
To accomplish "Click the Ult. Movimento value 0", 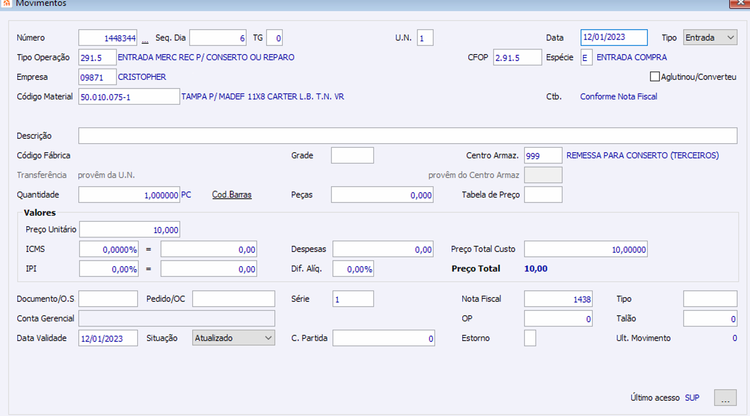I will (734, 338).
